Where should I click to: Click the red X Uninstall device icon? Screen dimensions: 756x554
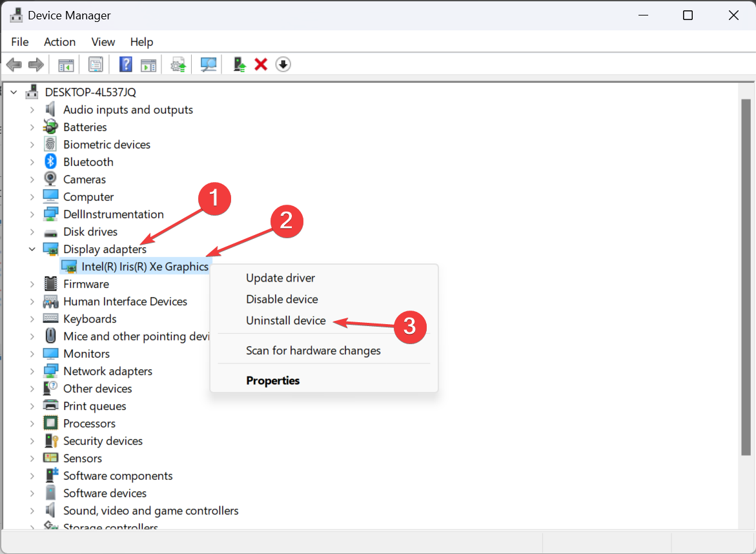261,64
